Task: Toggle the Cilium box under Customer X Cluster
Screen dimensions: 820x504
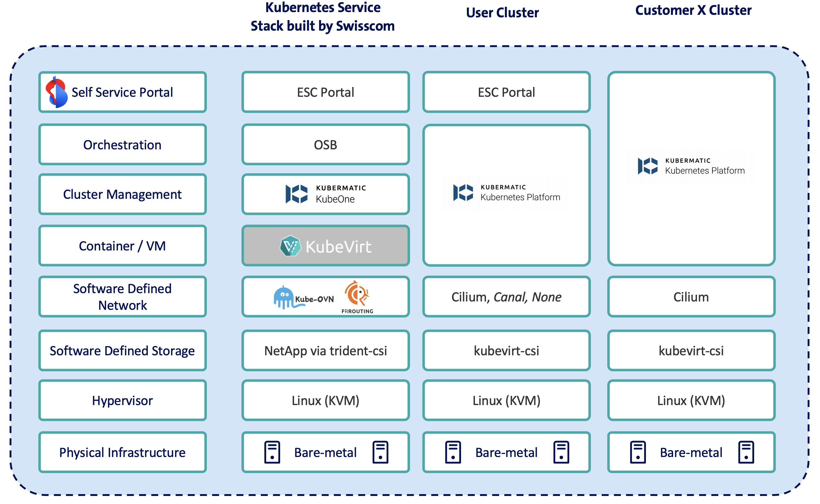Action: coord(691,297)
